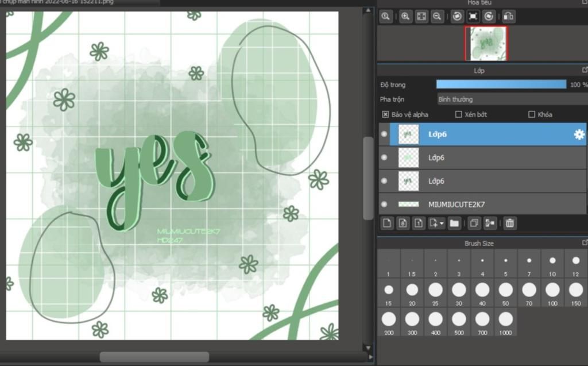Viewport: 588px width, 366px height.
Task: Delete the layer using trash icon
Action: (510, 223)
